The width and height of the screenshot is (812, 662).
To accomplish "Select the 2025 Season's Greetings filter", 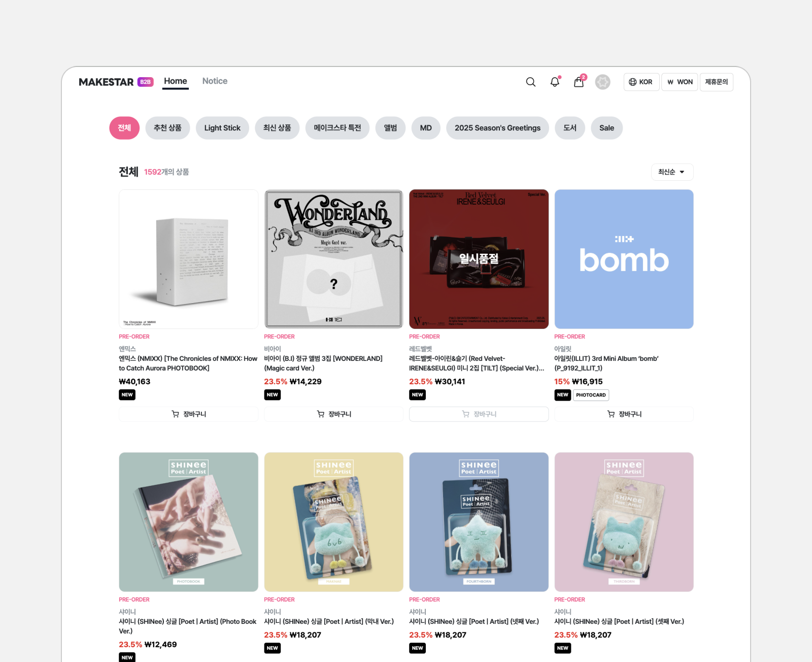I will tap(497, 128).
